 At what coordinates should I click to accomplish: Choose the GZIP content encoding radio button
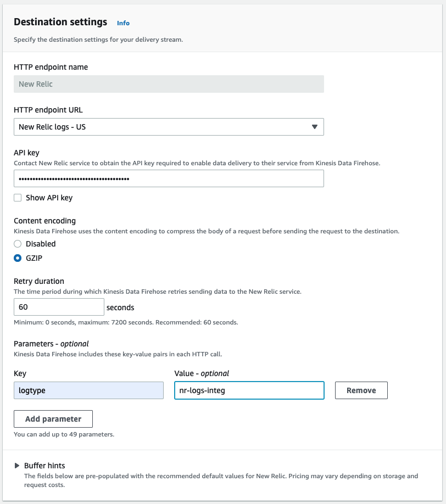pos(18,258)
